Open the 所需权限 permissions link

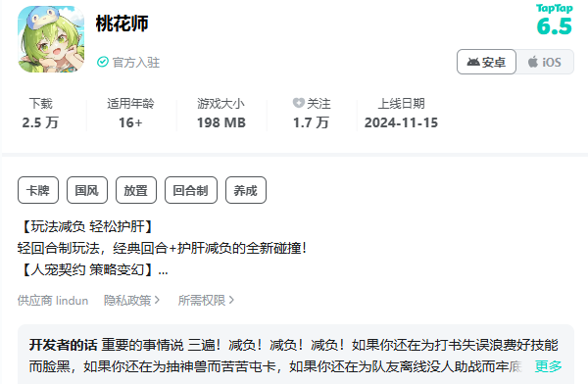tap(206, 301)
